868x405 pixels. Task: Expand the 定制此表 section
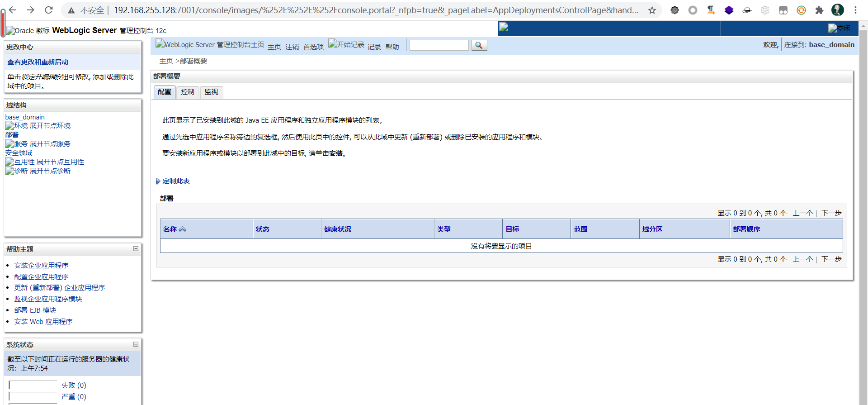tap(173, 181)
